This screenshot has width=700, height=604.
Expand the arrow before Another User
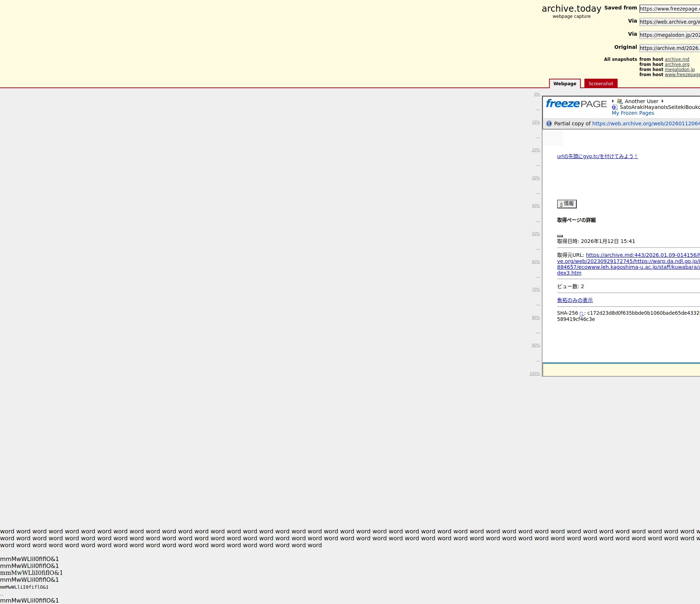click(x=613, y=101)
